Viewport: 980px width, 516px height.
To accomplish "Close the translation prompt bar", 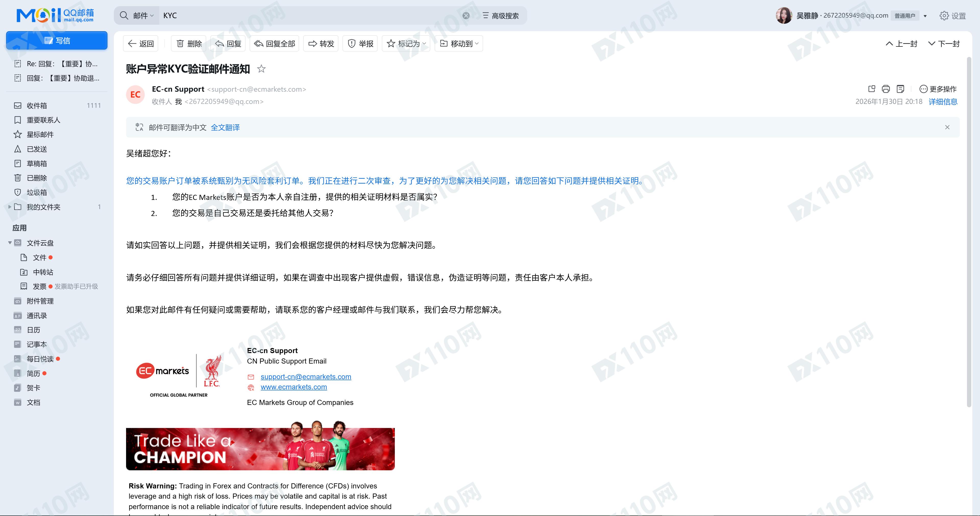I will click(947, 127).
